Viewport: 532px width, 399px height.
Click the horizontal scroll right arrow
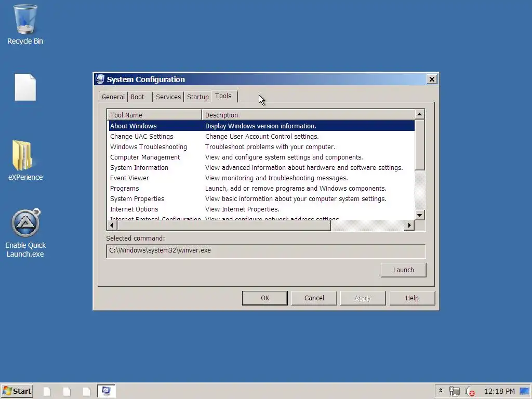coord(409,225)
